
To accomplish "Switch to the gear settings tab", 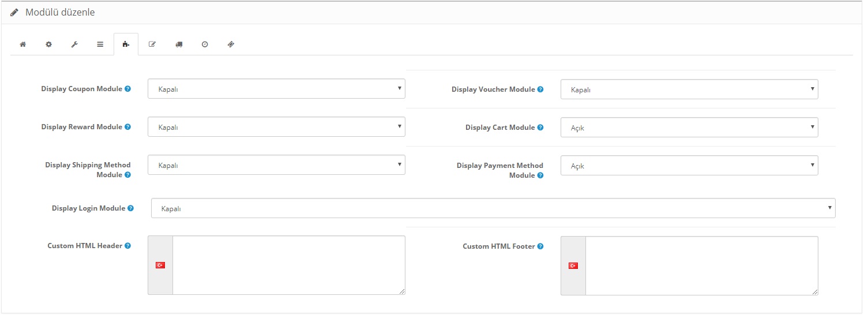I will coord(49,44).
